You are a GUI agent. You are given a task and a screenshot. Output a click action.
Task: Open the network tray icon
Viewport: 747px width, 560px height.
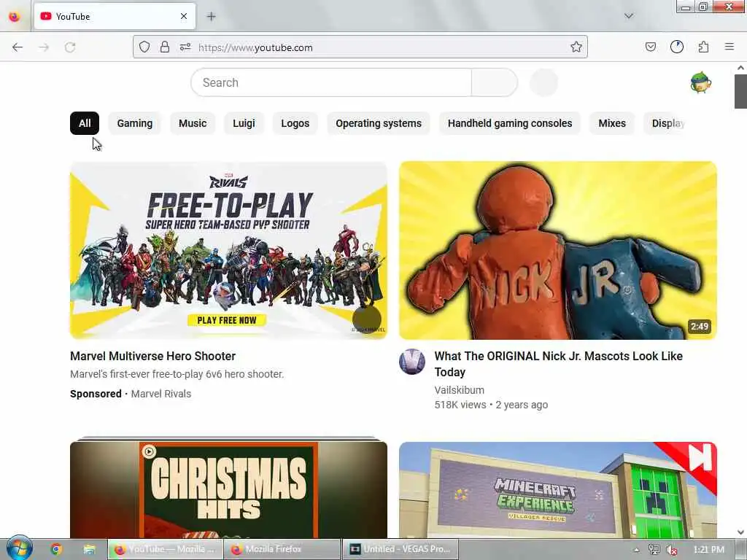pos(654,550)
